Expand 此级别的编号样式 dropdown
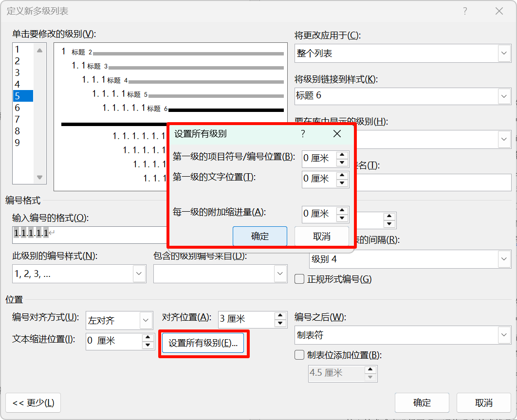This screenshot has width=517, height=420. 139,274
